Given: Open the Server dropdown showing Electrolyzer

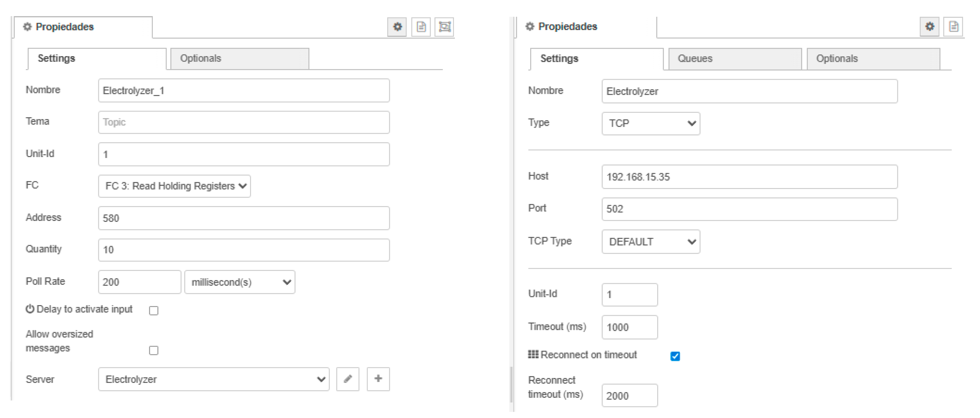Looking at the screenshot, I should 214,379.
